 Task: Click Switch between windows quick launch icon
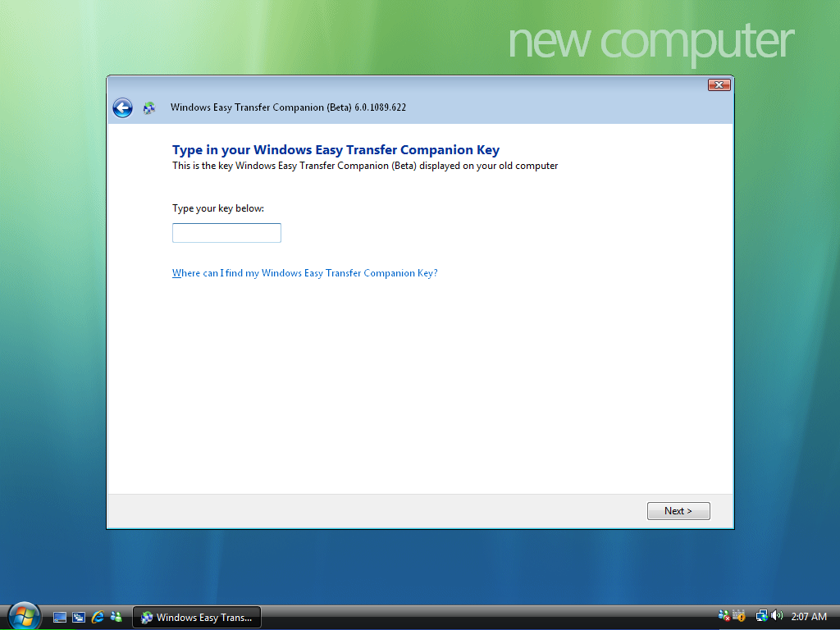pyautogui.click(x=79, y=617)
